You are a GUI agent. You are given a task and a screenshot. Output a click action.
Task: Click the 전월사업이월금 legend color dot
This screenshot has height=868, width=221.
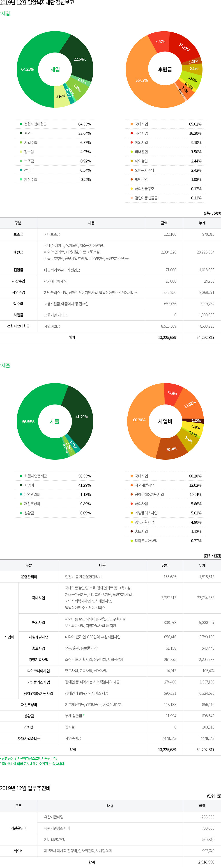click(21, 124)
